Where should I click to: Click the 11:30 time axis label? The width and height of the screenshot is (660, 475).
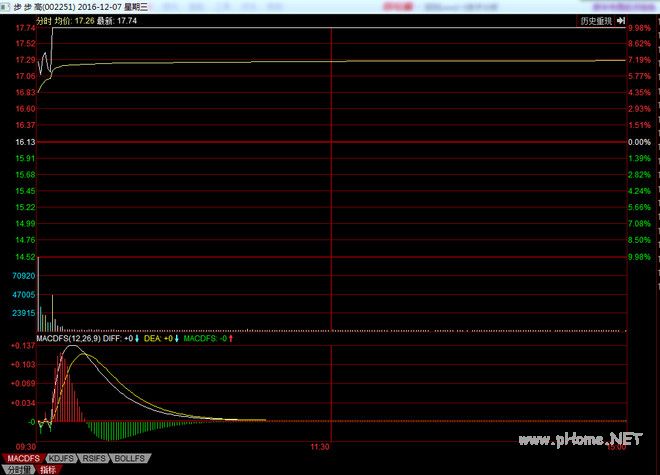click(320, 447)
